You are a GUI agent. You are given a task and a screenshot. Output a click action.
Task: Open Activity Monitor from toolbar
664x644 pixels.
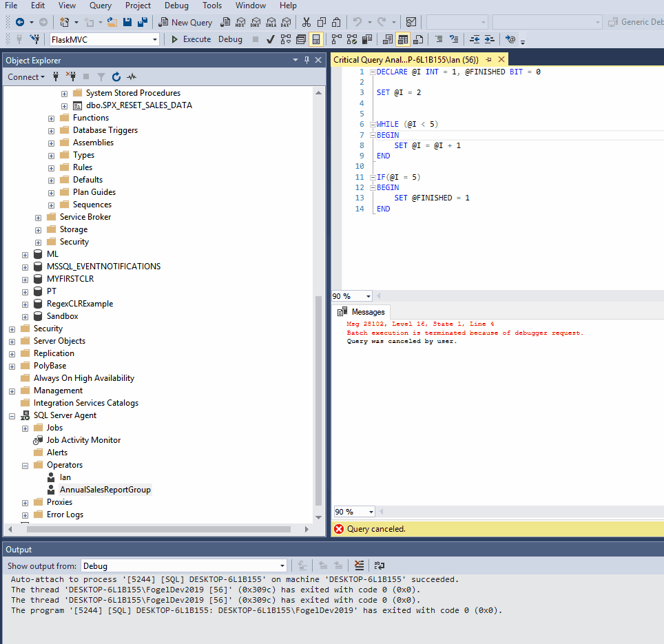[411, 22]
